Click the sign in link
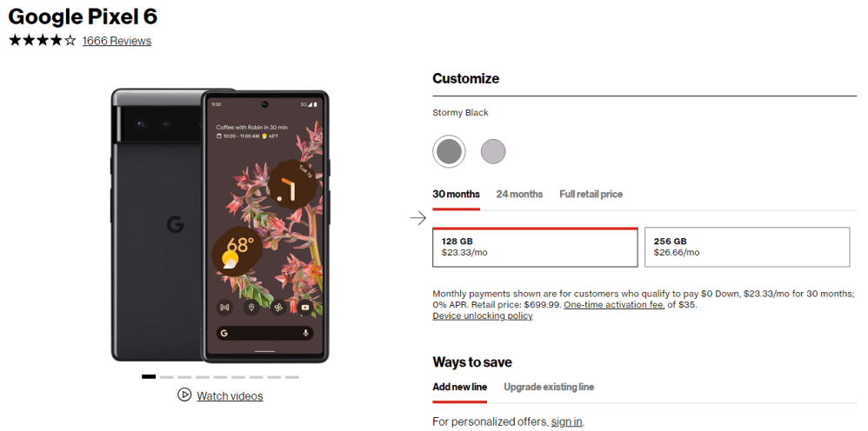 click(566, 421)
